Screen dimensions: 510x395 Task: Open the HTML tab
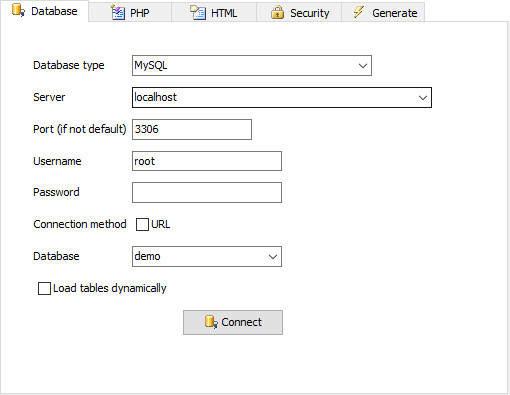pos(214,13)
